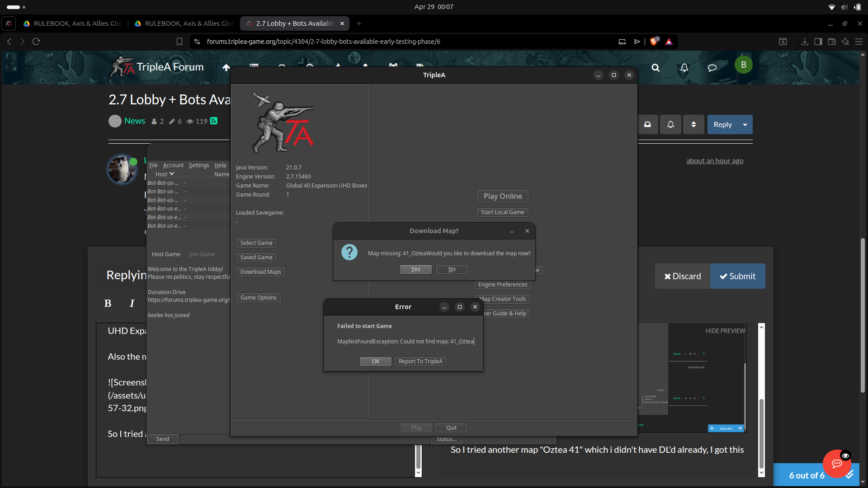Open the browser hamburger menu
The height and width of the screenshot is (488, 868).
pos(860,41)
